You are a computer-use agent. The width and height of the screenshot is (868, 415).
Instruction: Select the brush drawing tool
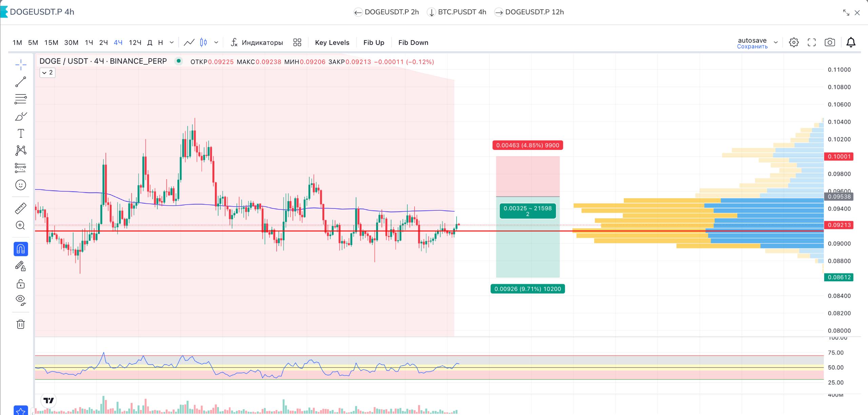21,116
